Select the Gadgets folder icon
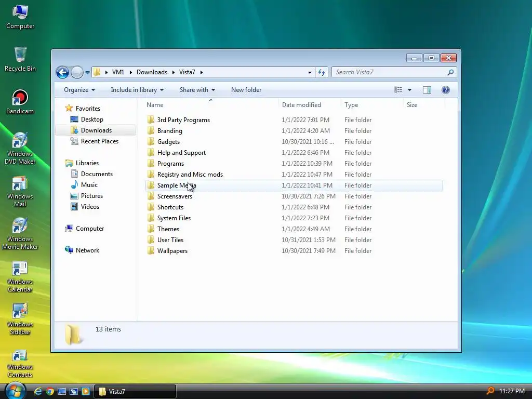Screen dimensions: 532x399 (151, 141)
